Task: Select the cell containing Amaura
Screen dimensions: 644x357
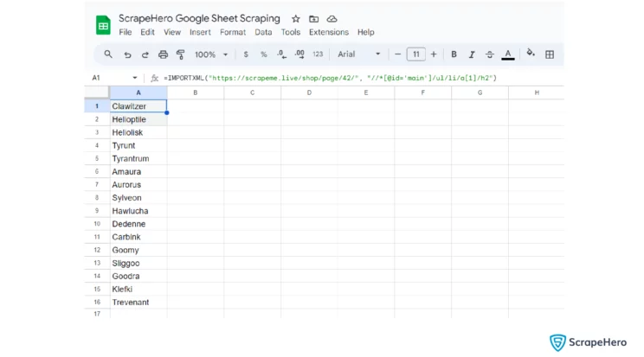Action: 138,172
